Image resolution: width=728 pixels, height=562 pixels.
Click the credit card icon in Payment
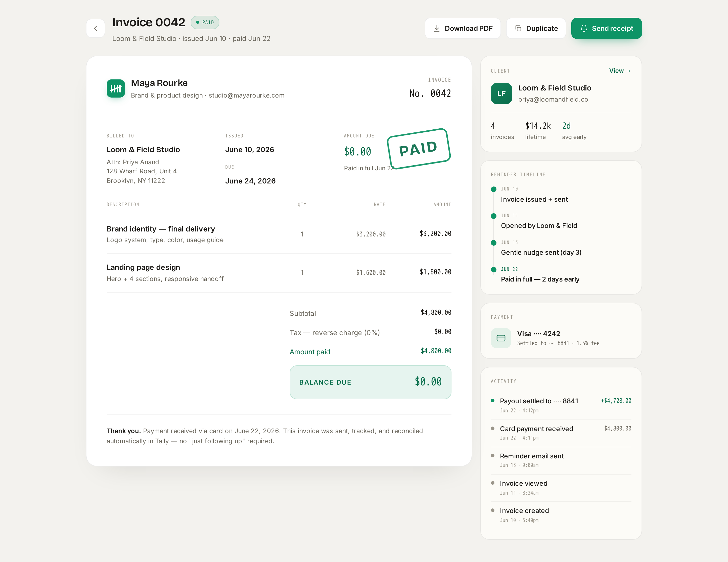pos(501,338)
